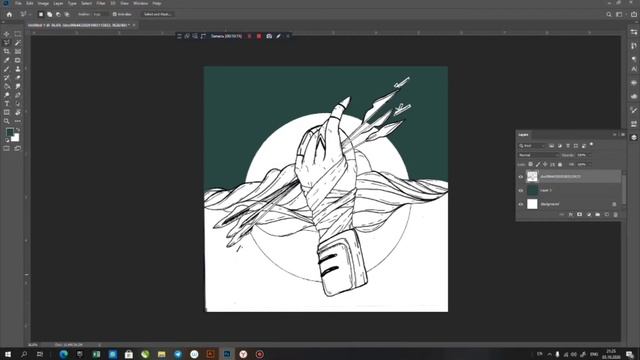Hide the top sketch layer via eye icon
The image size is (640, 360).
[x=521, y=177]
